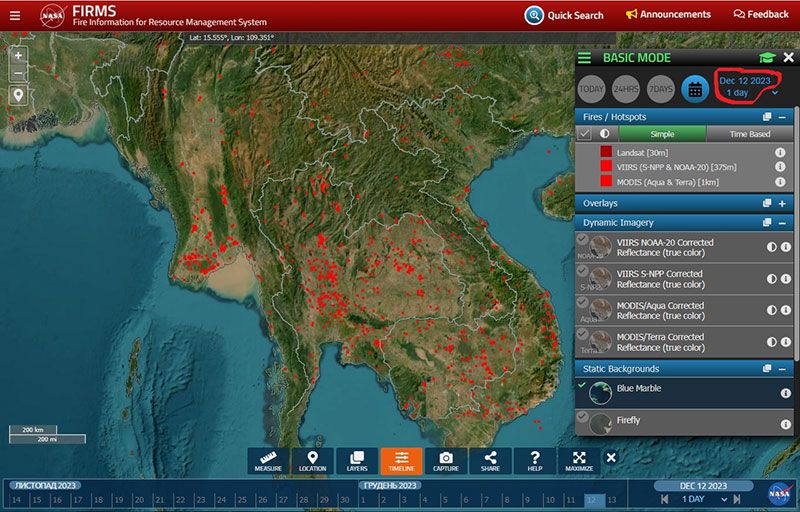Select the 24HRS time button
Screen dimensions: 800x512
(626, 89)
